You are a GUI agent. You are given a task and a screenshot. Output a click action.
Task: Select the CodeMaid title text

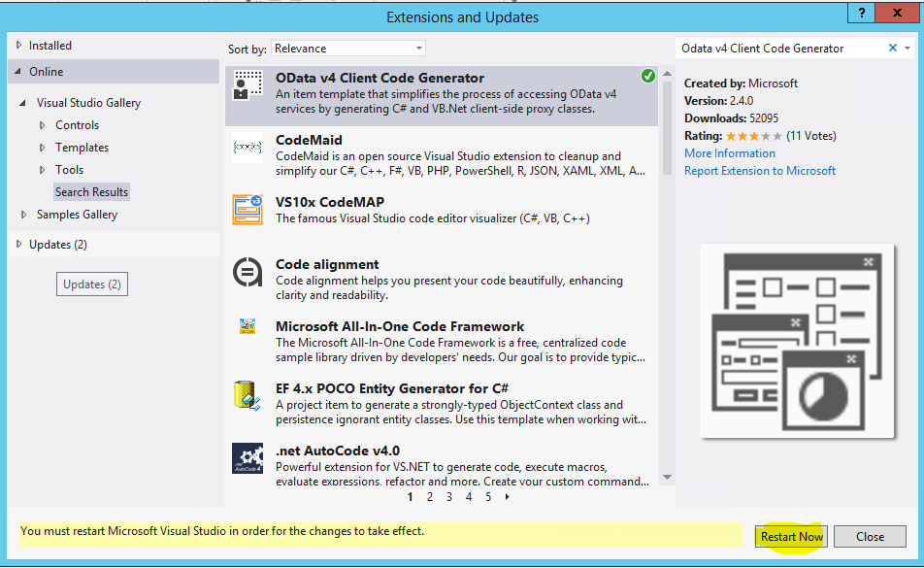pos(309,140)
